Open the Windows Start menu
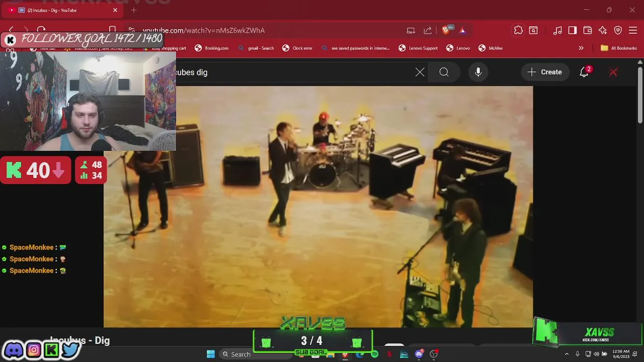Image resolution: width=644 pixels, height=362 pixels. tap(211, 354)
